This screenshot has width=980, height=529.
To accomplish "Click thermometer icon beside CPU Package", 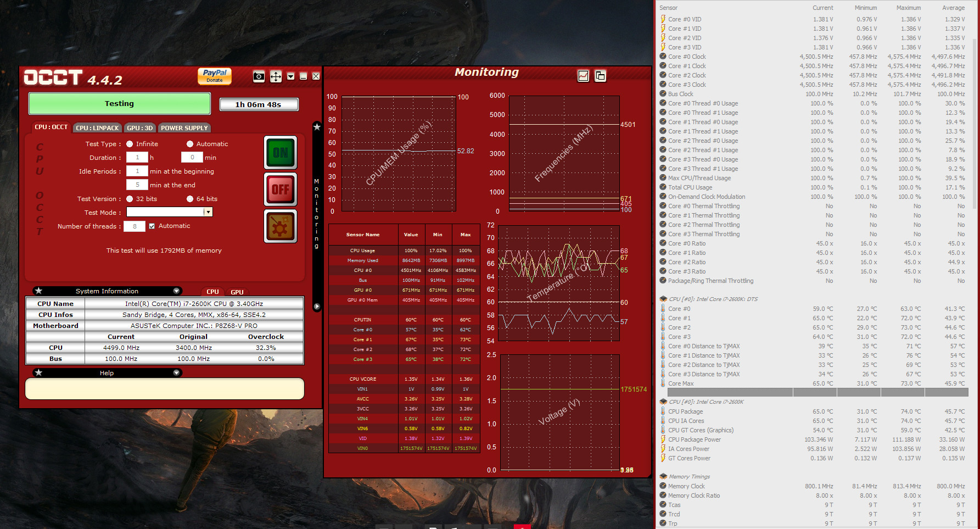I will coord(663,411).
